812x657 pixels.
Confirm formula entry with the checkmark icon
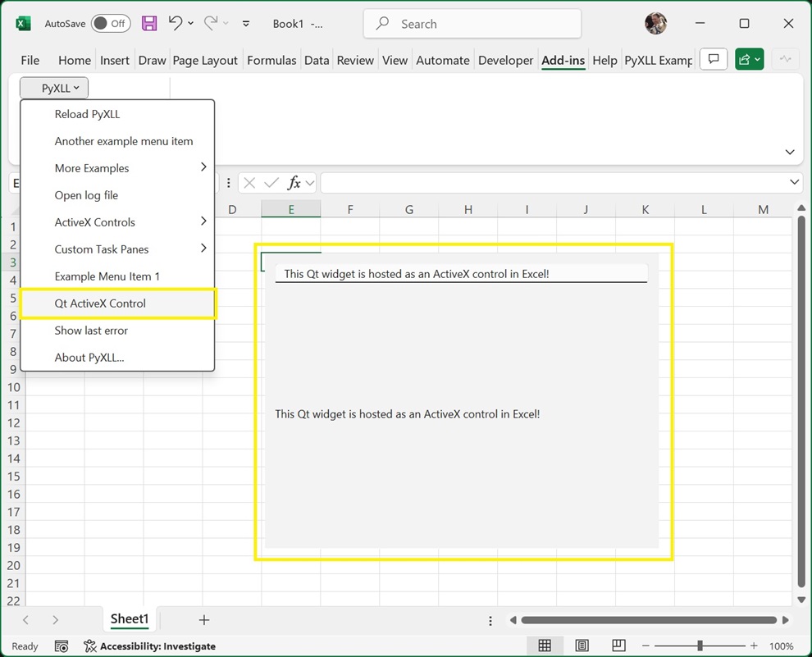pos(271,183)
